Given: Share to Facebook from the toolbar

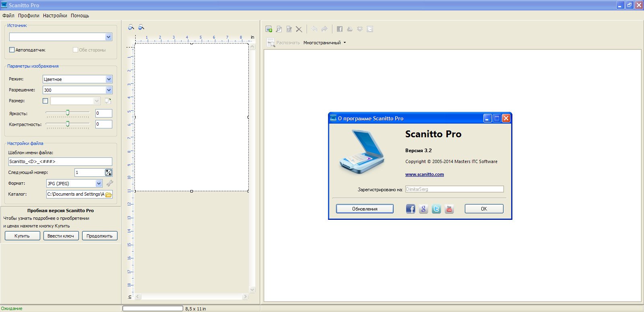Looking at the screenshot, I should [340, 29].
